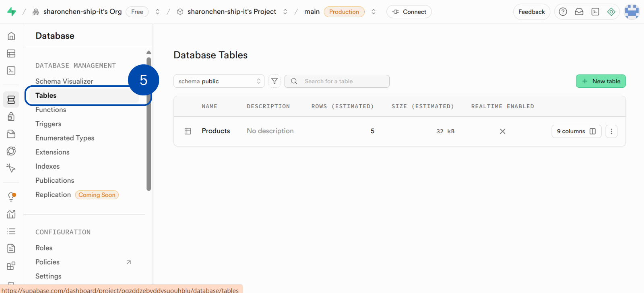Expand the schema public dropdown

click(x=219, y=81)
